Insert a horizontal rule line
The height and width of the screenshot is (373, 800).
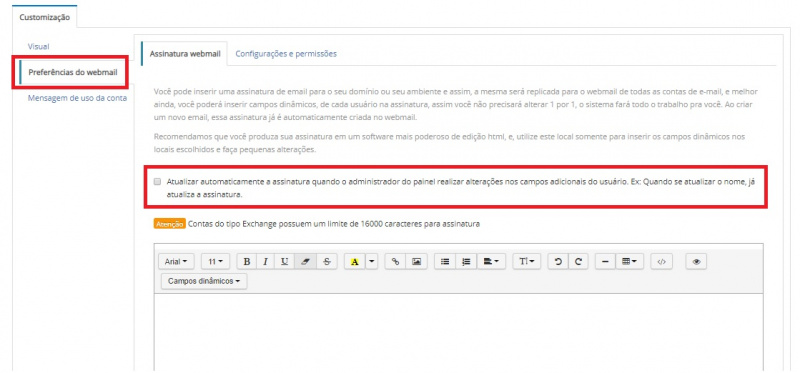pyautogui.click(x=605, y=261)
